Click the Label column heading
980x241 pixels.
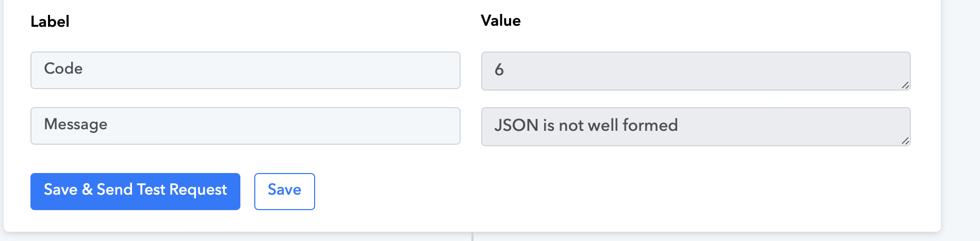50,22
